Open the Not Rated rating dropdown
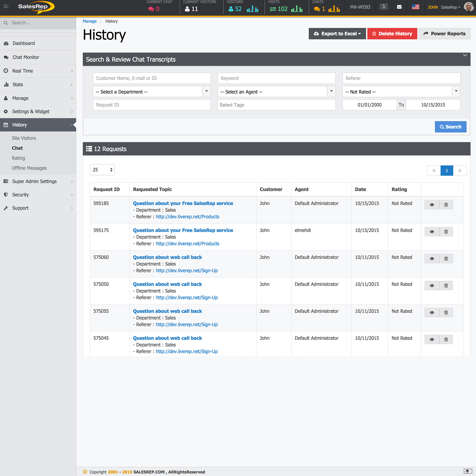Viewport: 476px width, 476px height. click(401, 92)
